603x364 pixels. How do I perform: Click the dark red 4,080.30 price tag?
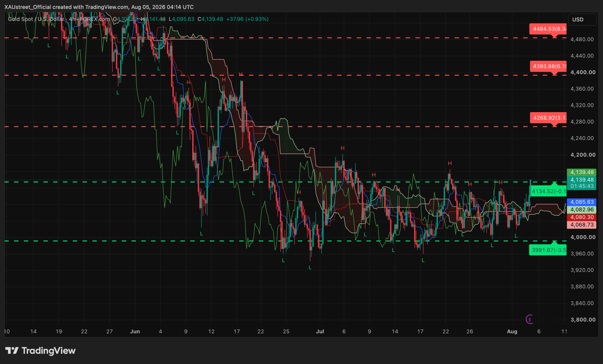[582, 217]
